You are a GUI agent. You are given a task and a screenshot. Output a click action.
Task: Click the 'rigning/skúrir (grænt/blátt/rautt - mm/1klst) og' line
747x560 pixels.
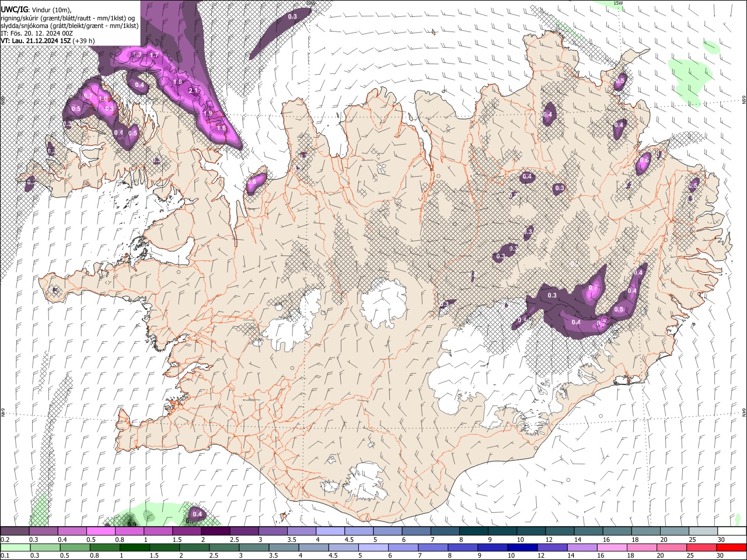[x=68, y=17]
